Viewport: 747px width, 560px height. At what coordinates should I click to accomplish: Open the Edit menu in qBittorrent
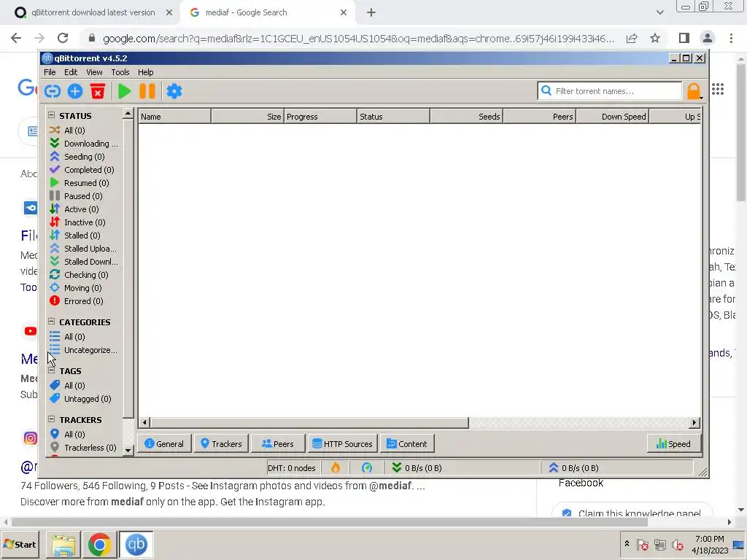(71, 72)
